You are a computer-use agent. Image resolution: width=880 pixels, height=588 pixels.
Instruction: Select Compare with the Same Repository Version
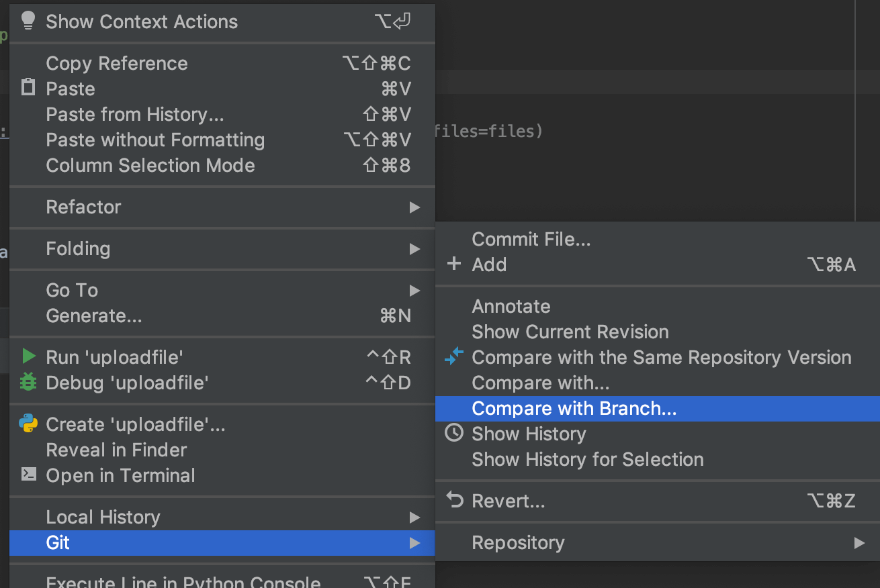click(x=658, y=357)
